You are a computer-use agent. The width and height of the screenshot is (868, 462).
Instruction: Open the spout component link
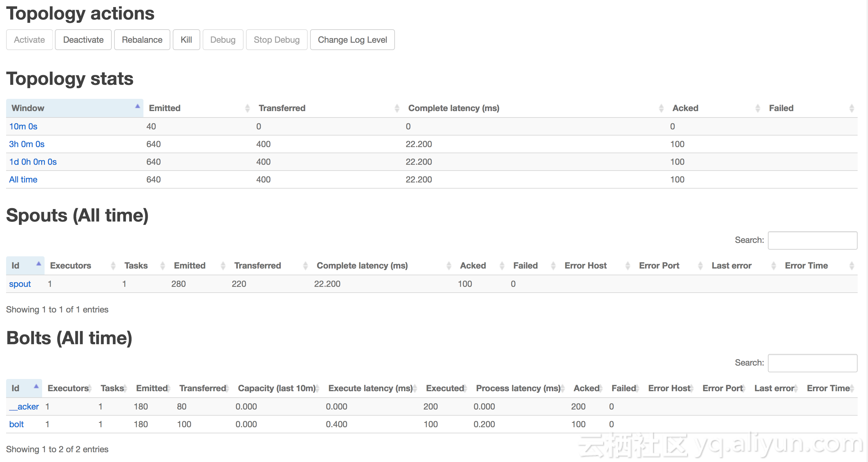coord(20,284)
